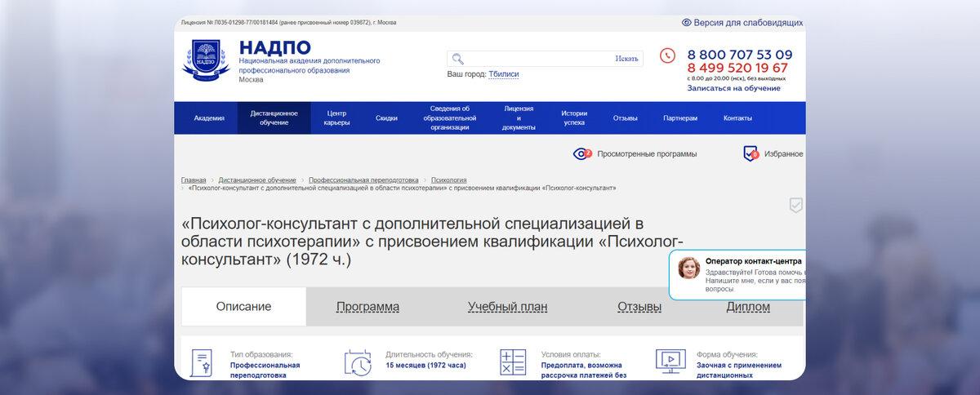Open favorites shield icon with badge
The height and width of the screenshot is (395, 980).
[751, 153]
